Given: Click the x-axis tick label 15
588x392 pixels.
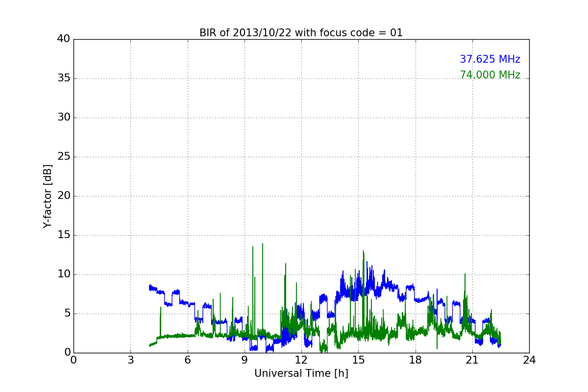Looking at the screenshot, I should point(358,360).
